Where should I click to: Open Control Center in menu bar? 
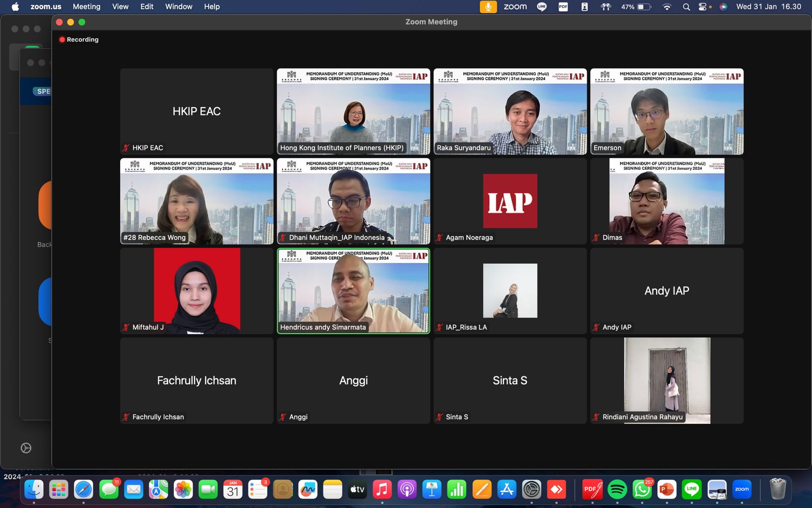[703, 7]
